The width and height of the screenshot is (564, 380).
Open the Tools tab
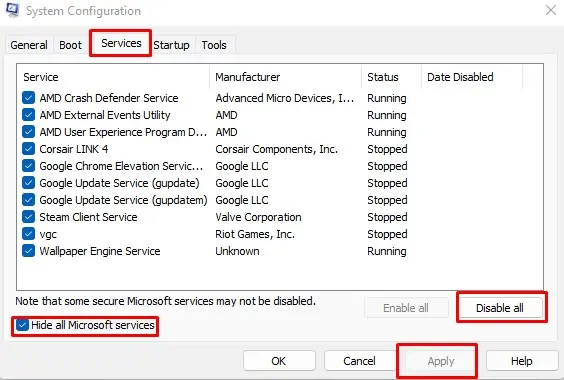[214, 45]
